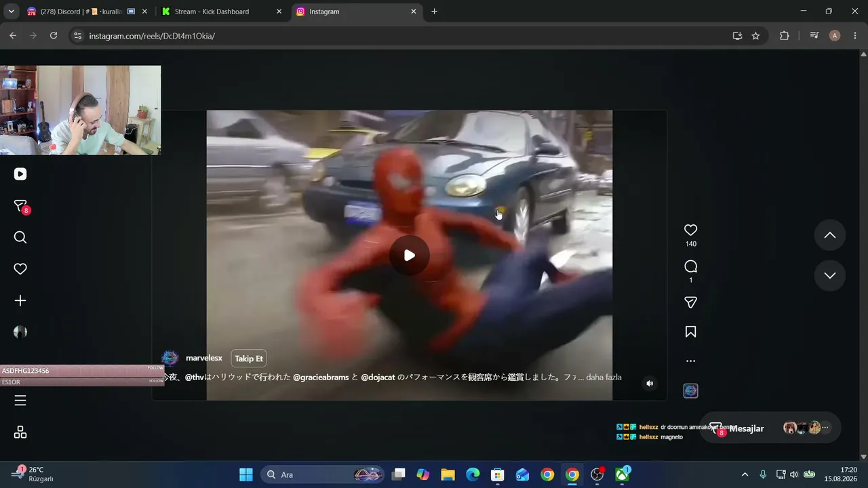Image resolution: width=868 pixels, height=488 pixels.
Task: Save the reel with the bookmark icon
Action: (x=691, y=332)
